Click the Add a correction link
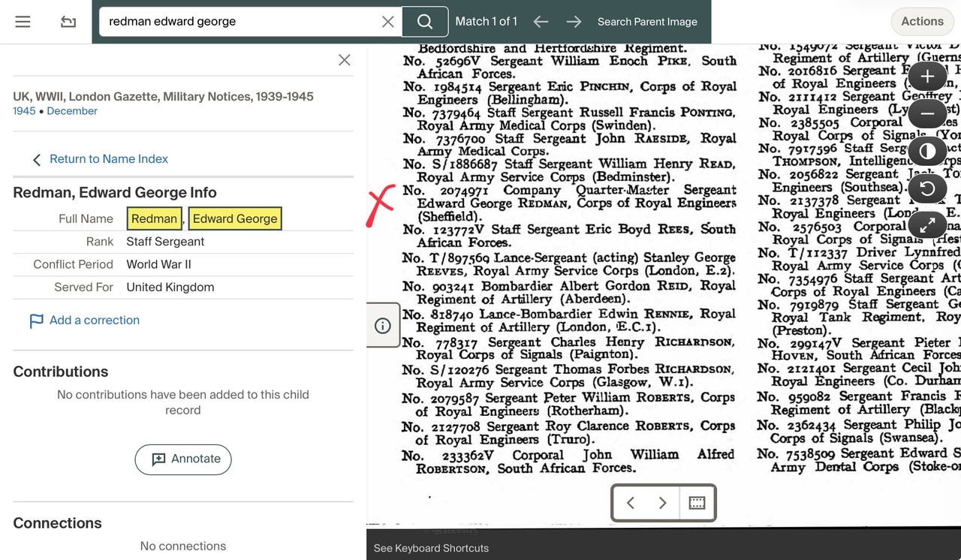The image size is (961, 560). 95,321
